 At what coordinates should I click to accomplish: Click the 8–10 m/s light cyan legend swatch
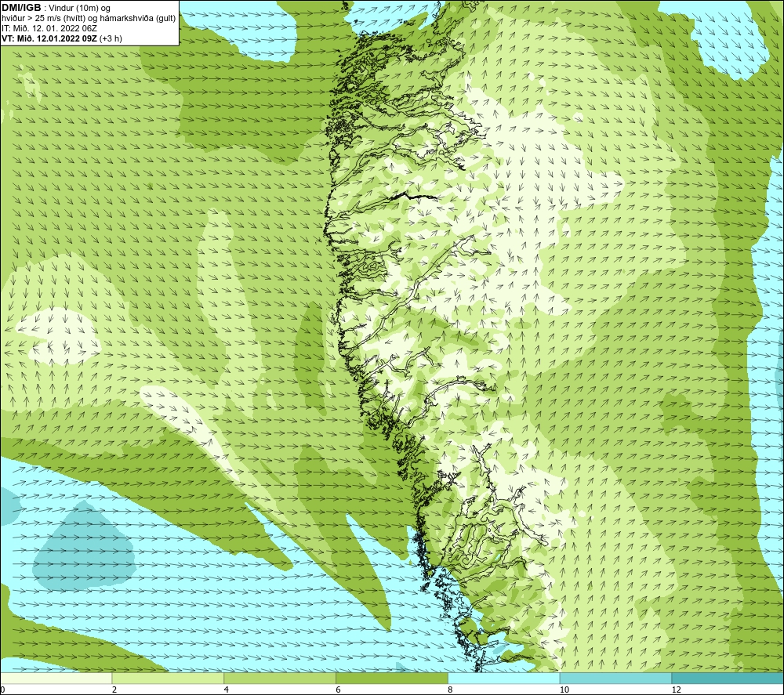(x=504, y=678)
